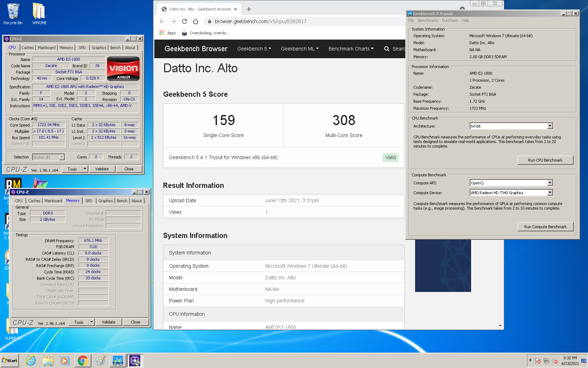Switch to Chrome in the taskbar
The image size is (588, 368).
[83, 361]
